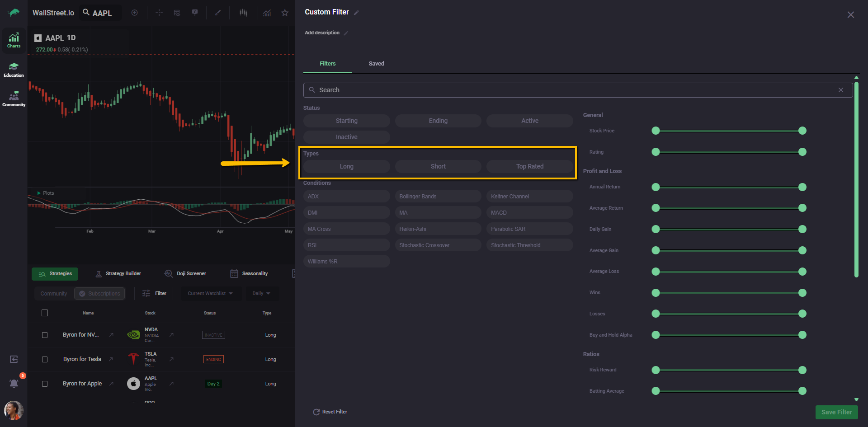Click Reset Filter
The image size is (868, 427).
tap(330, 412)
